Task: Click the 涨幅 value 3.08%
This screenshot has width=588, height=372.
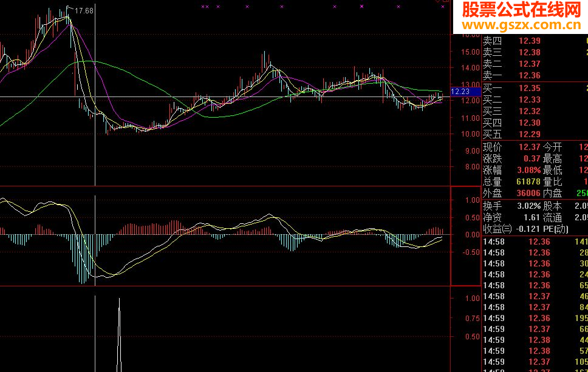Action: click(529, 171)
